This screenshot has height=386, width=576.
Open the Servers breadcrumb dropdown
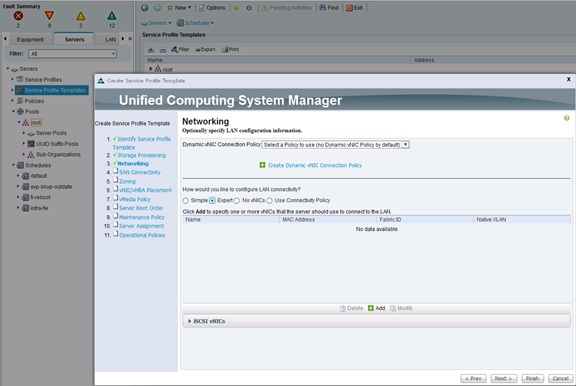[x=156, y=23]
